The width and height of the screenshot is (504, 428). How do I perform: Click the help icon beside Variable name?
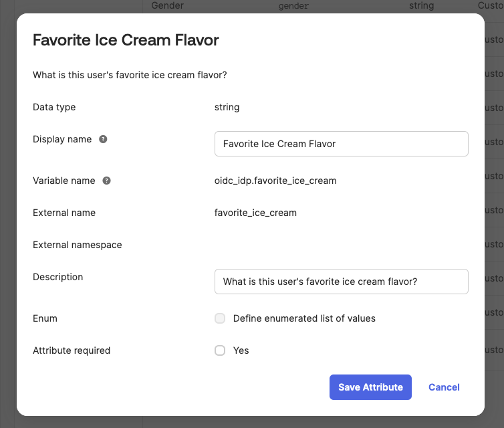coord(106,181)
